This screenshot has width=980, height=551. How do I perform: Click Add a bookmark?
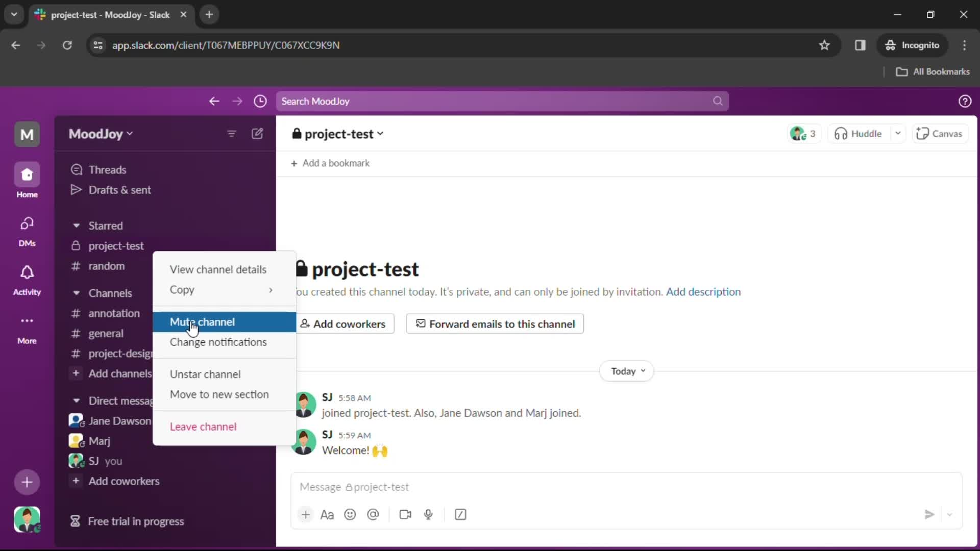[330, 163]
